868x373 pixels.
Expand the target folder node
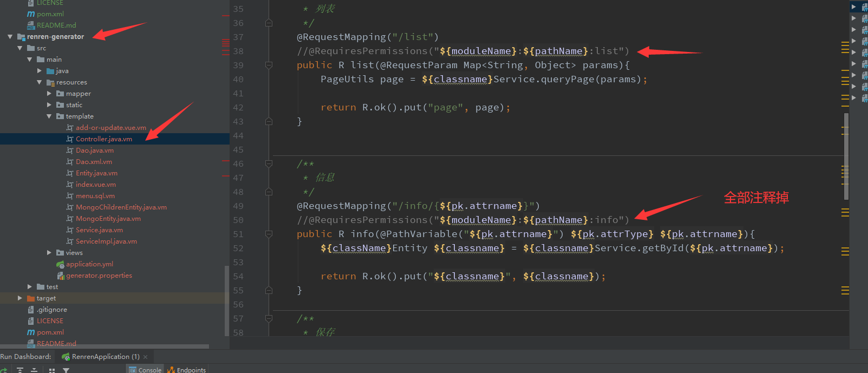(x=20, y=298)
